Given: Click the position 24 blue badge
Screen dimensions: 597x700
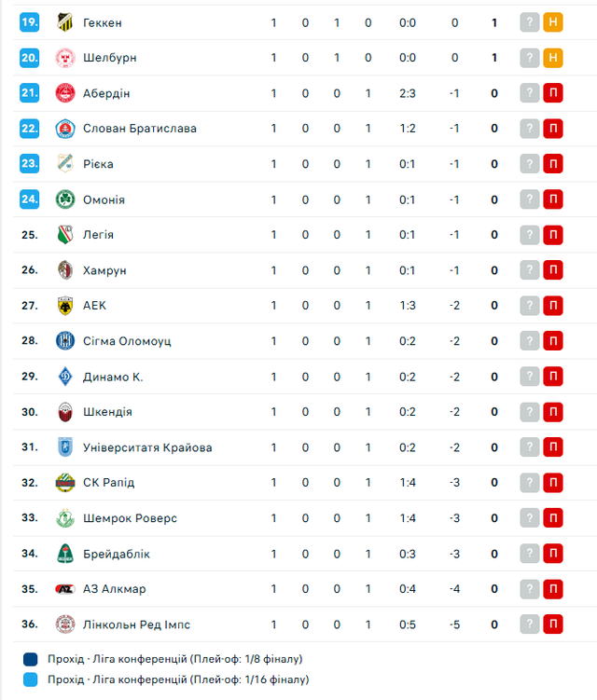Looking at the screenshot, I should point(30,199).
